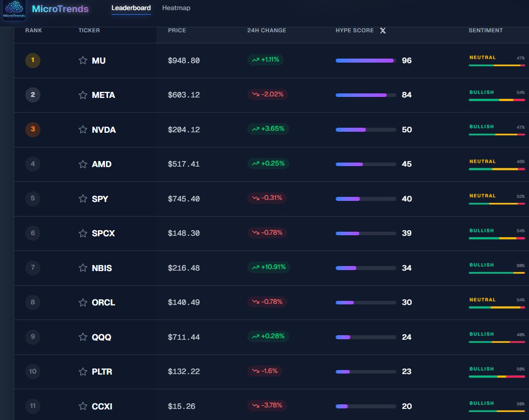The width and height of the screenshot is (529, 420).
Task: Click the -0.31% change pill for SPY
Action: point(267,198)
